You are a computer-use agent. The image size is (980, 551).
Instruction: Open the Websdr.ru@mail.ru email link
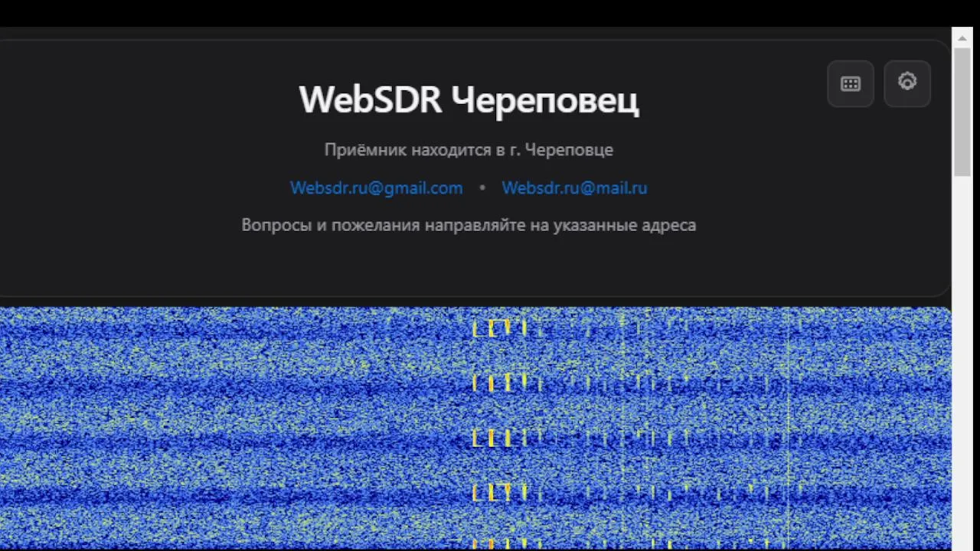pyautogui.click(x=574, y=188)
